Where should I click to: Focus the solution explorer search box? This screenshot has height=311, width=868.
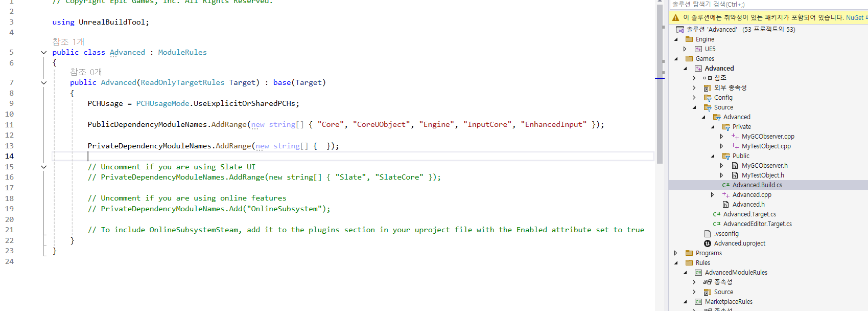tap(768, 5)
